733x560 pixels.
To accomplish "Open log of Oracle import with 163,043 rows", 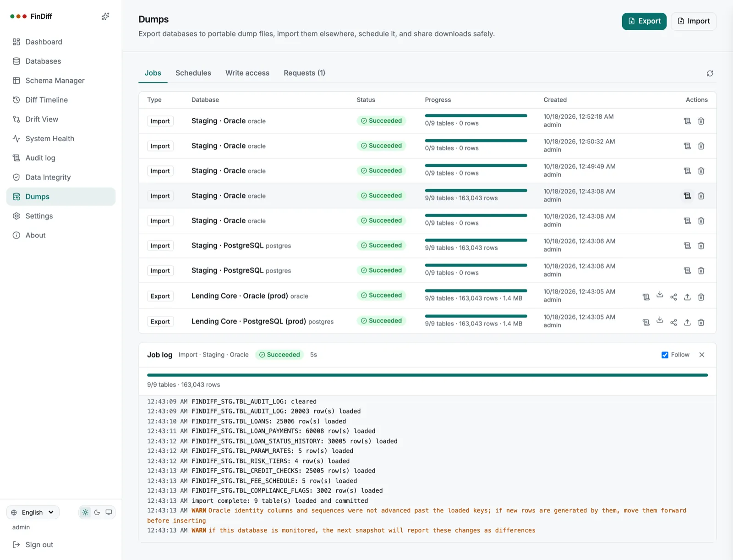I will coord(687,196).
